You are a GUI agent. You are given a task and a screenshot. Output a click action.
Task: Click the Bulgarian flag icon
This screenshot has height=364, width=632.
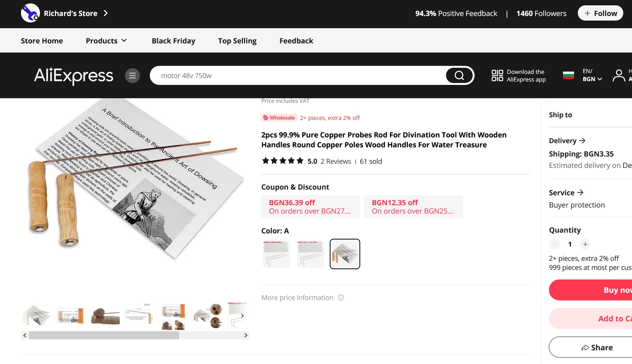568,75
